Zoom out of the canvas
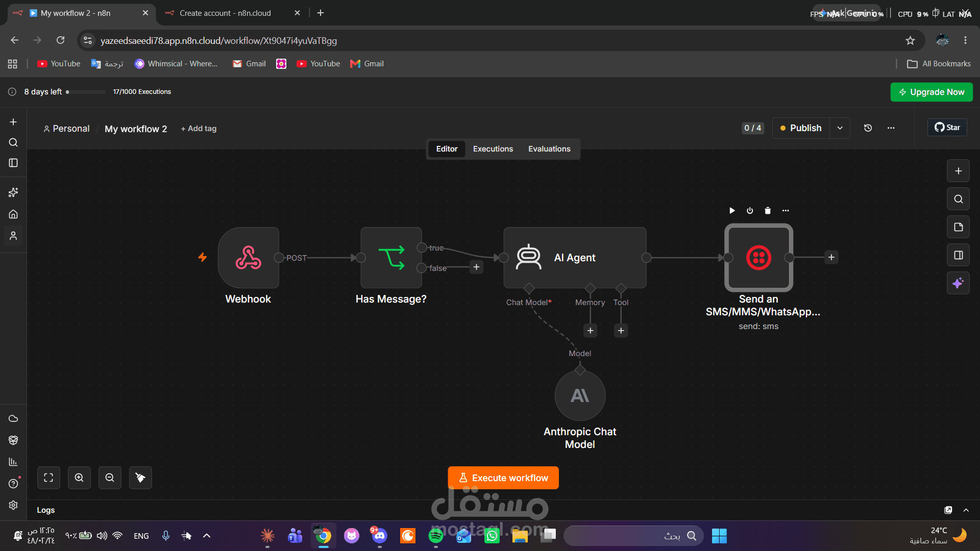This screenshot has width=980, height=551. (110, 478)
